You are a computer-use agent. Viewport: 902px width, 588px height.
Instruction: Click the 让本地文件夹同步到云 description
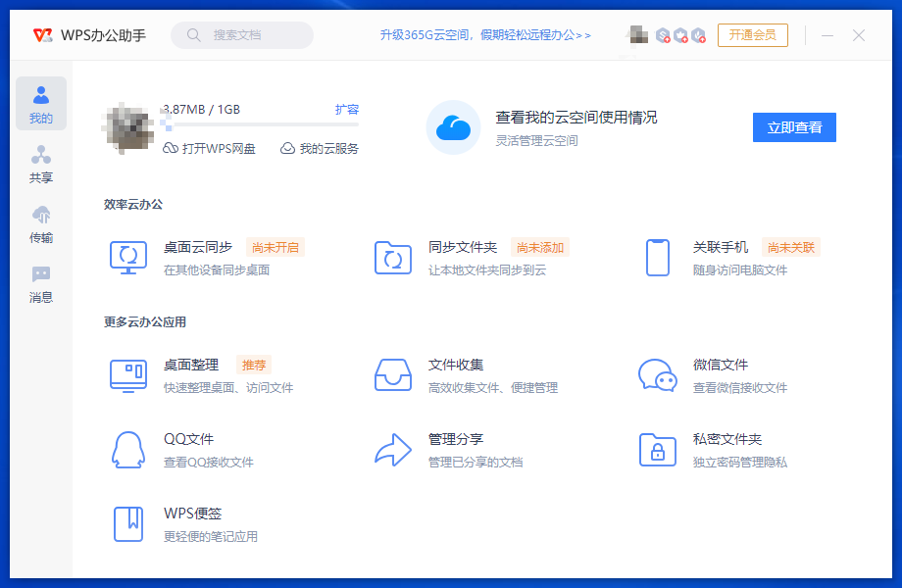[x=487, y=270]
